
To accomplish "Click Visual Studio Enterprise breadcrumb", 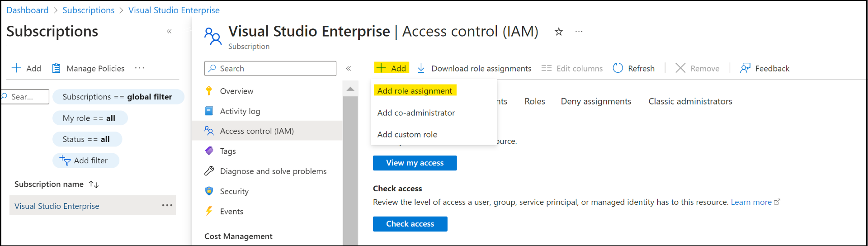I will pos(174,10).
